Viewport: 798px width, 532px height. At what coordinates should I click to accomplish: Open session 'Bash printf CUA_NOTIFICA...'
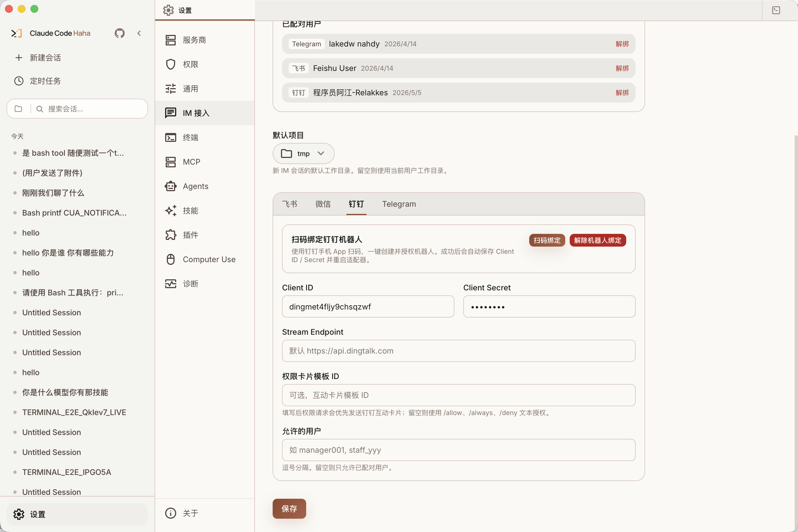click(x=77, y=213)
